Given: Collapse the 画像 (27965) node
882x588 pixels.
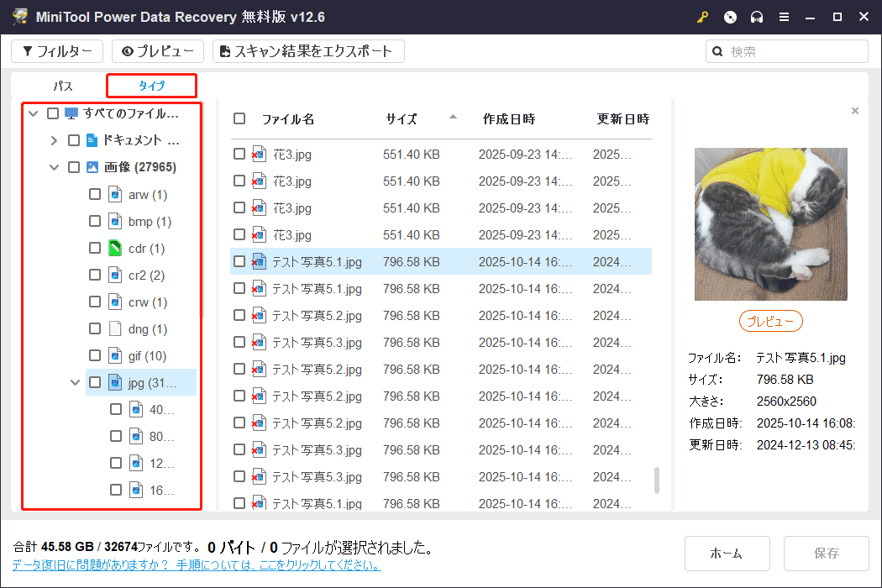Looking at the screenshot, I should [54, 166].
